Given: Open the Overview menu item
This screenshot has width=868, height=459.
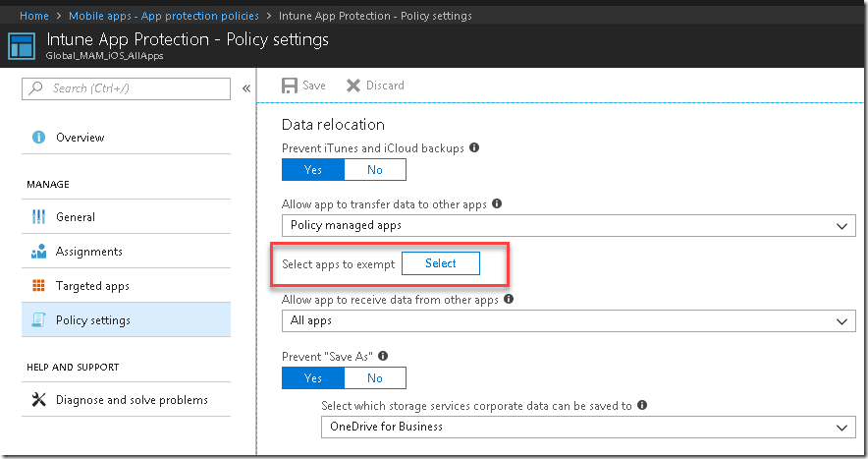Looking at the screenshot, I should coord(127,137).
